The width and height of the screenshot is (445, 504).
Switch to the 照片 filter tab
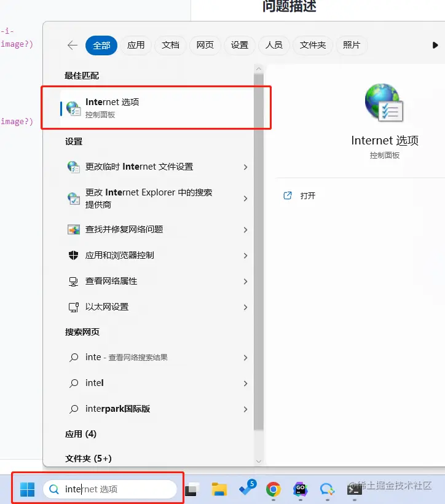coord(352,45)
